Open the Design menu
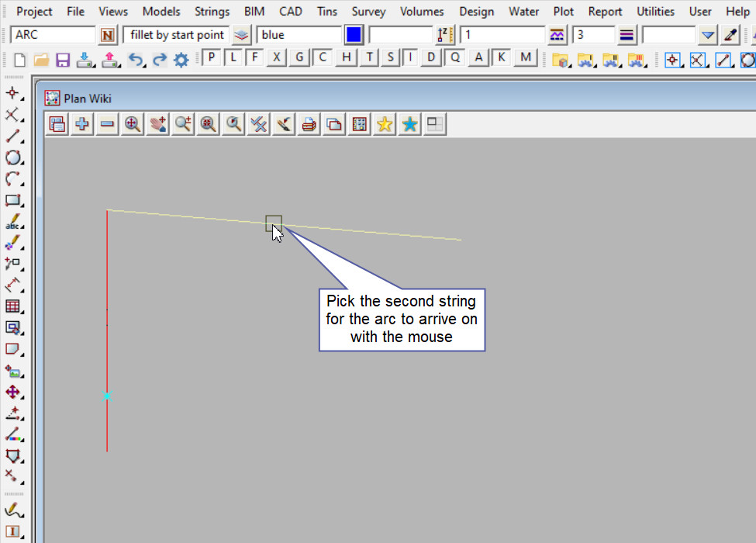The image size is (756, 543). 477,12
